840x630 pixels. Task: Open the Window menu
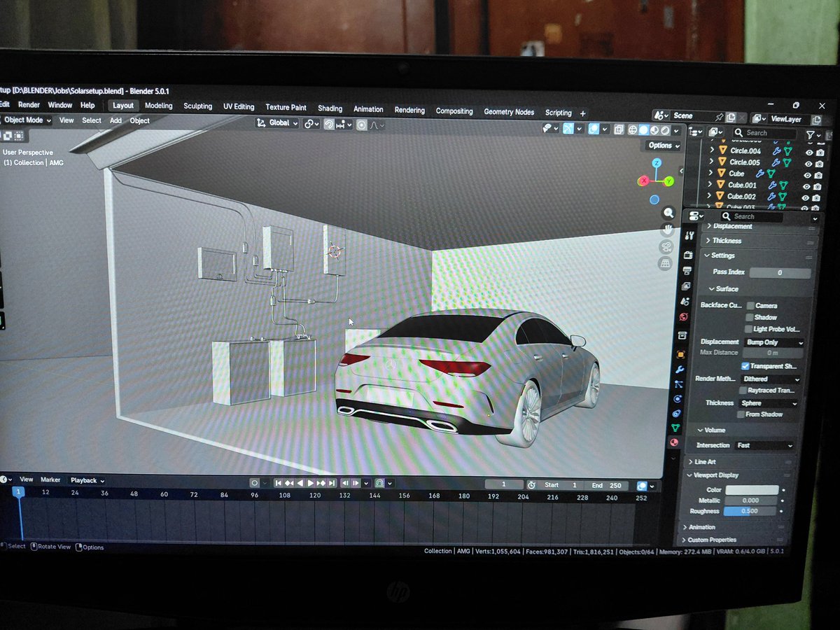pyautogui.click(x=59, y=105)
